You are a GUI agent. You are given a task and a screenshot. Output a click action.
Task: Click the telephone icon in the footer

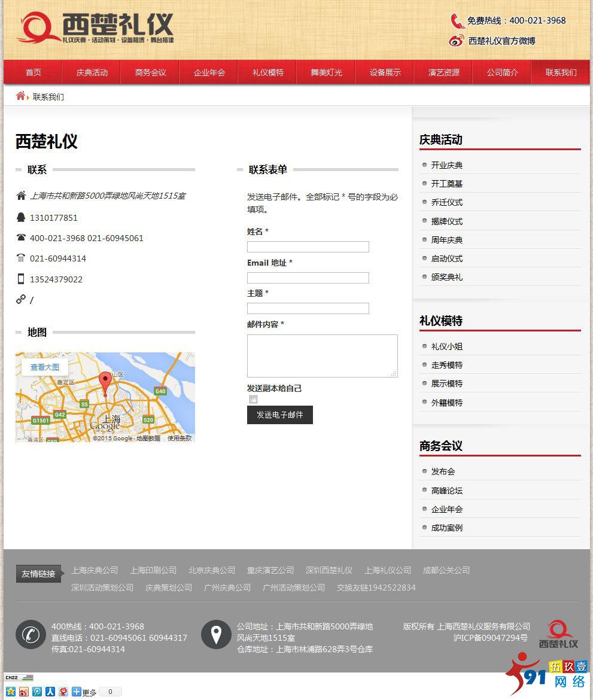coord(30,635)
